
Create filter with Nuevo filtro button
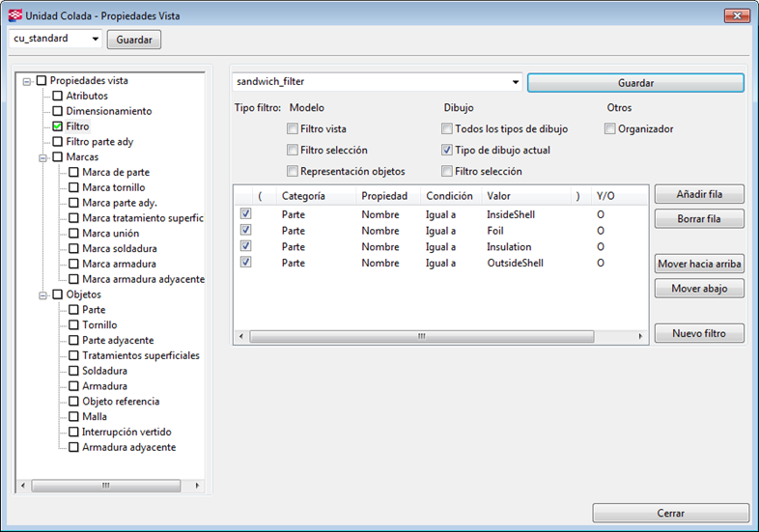click(699, 334)
